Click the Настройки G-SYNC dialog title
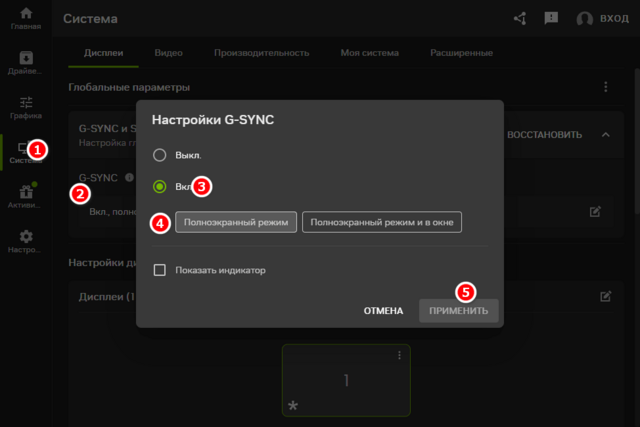This screenshot has height=427, width=640. (x=213, y=120)
